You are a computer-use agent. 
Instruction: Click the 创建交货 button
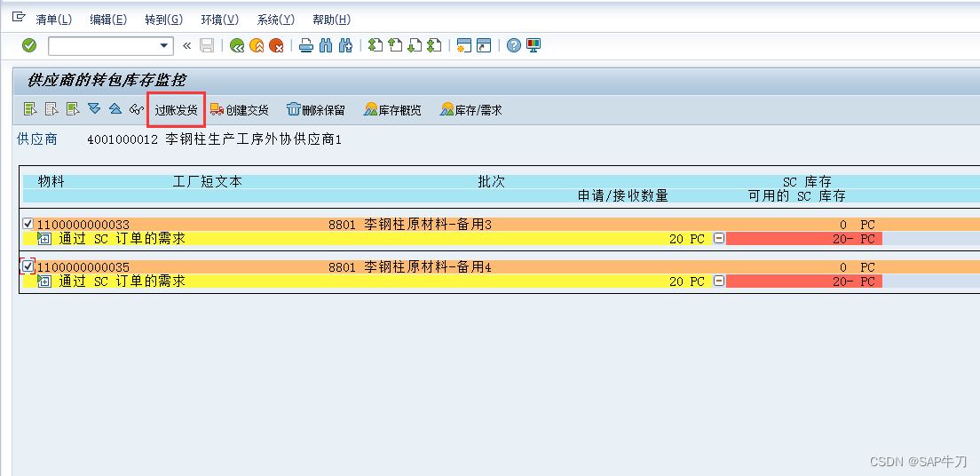tap(240, 110)
